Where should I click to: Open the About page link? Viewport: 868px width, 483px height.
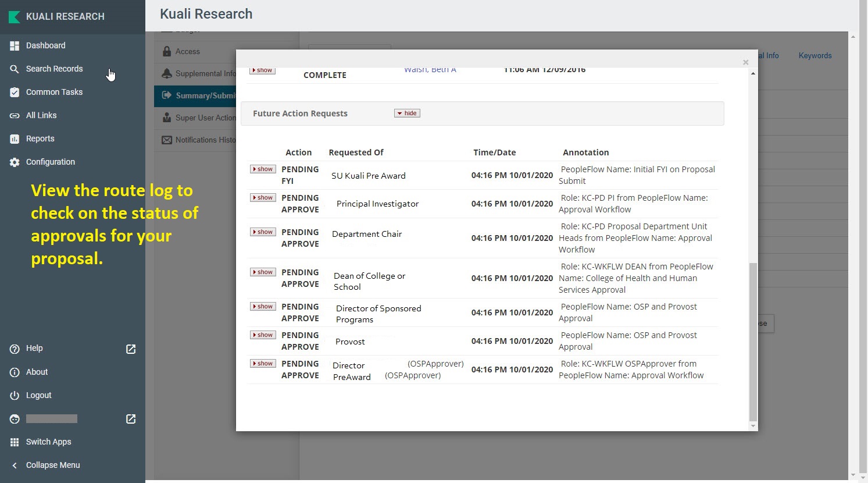tap(37, 372)
